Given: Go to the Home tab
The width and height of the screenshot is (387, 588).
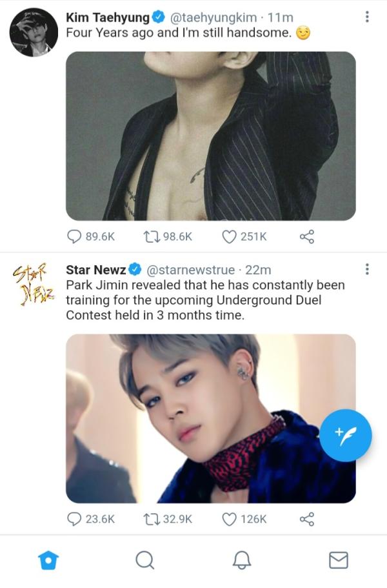Looking at the screenshot, I should click(48, 560).
